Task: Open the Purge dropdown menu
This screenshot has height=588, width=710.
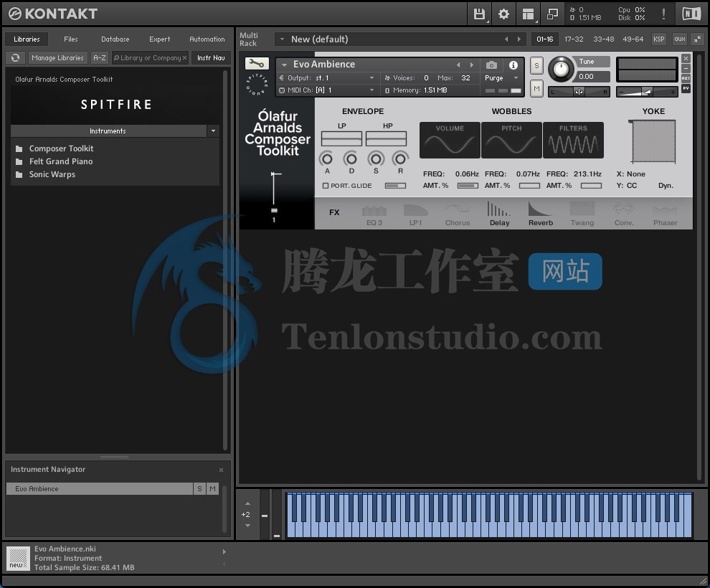Action: [501, 78]
